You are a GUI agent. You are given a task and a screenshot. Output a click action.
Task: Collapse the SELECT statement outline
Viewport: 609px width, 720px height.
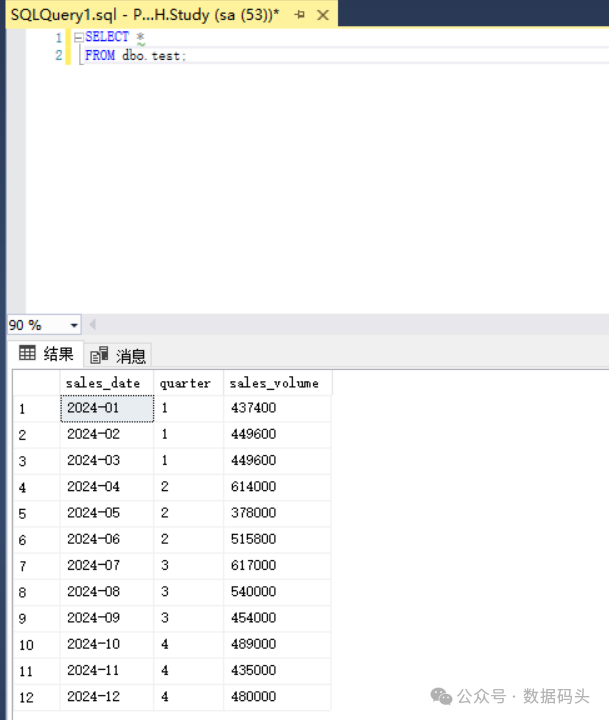(x=79, y=37)
